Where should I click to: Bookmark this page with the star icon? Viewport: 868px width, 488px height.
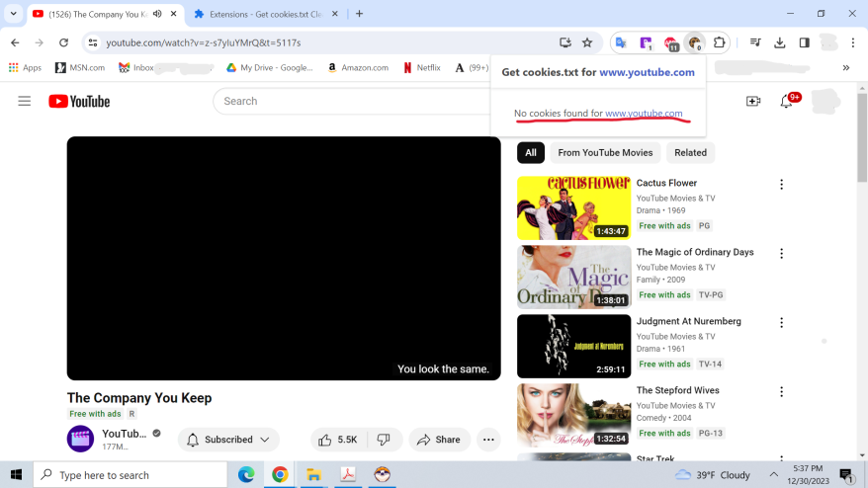[587, 42]
